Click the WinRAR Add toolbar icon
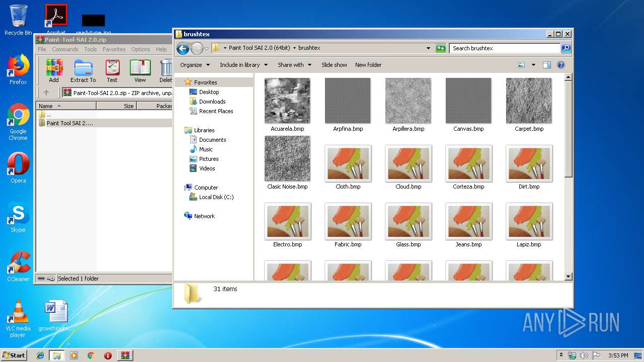 [x=54, y=71]
